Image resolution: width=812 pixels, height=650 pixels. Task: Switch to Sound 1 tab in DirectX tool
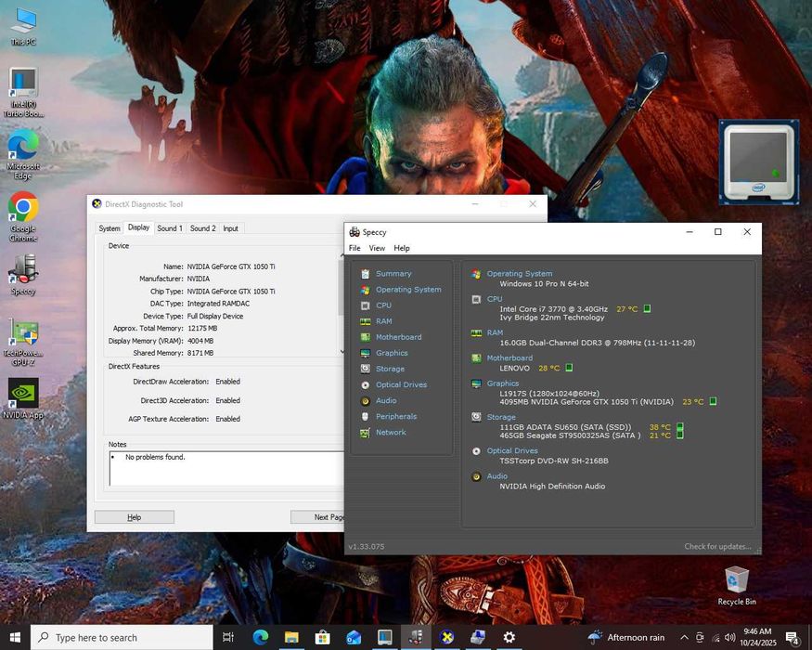click(x=170, y=228)
